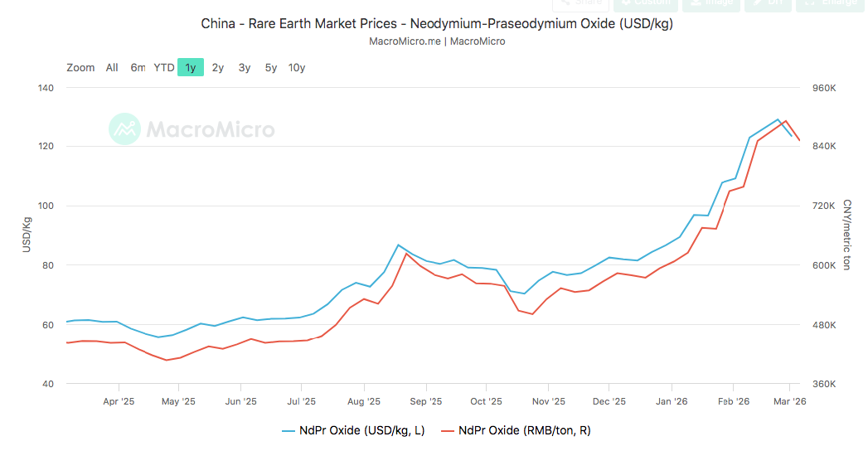Click the red RMB line peak near Sep '25
The width and height of the screenshot is (868, 451).
tap(405, 253)
